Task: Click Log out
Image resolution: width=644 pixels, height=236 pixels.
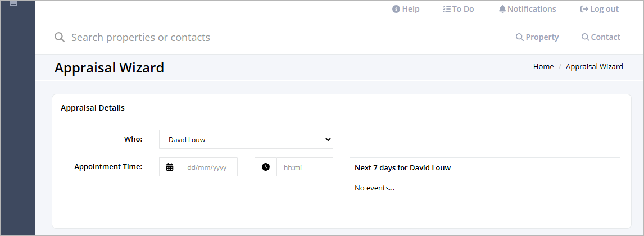Action: pyautogui.click(x=599, y=9)
